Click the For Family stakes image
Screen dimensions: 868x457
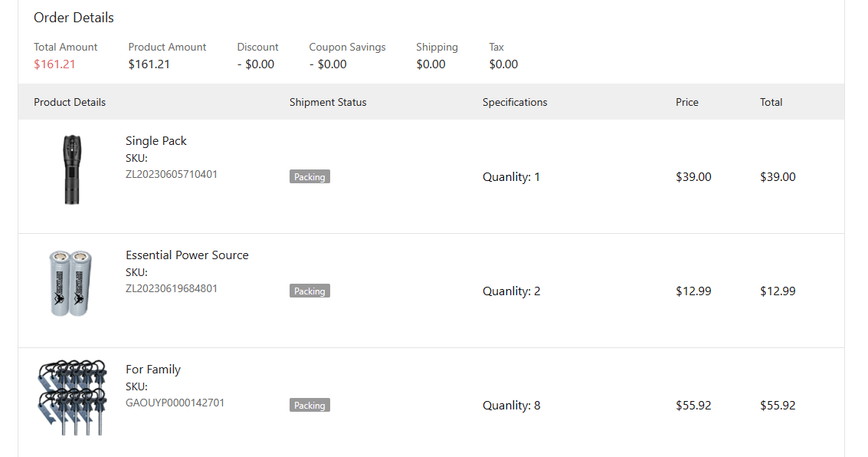pos(70,398)
